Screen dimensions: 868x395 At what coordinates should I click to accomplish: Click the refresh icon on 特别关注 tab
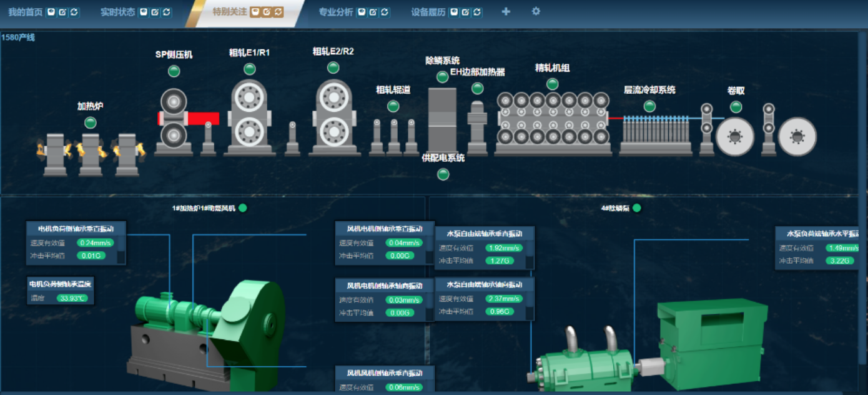[278, 12]
